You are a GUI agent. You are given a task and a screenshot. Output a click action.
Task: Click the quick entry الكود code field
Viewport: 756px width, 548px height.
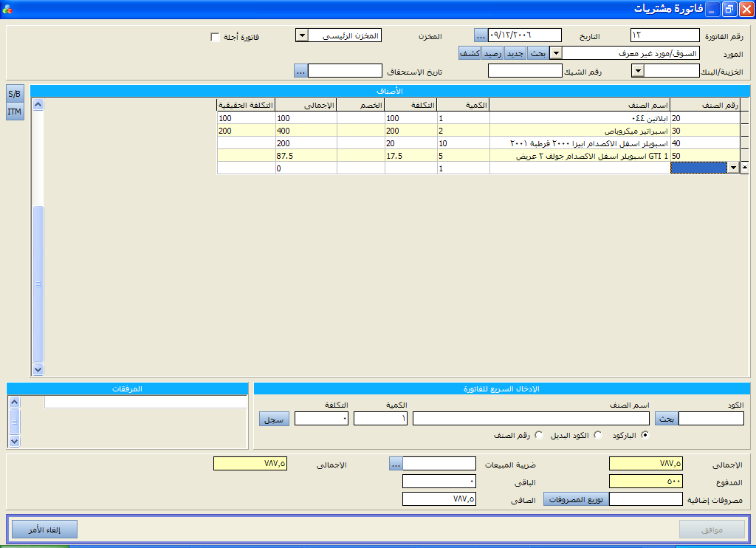(x=711, y=419)
